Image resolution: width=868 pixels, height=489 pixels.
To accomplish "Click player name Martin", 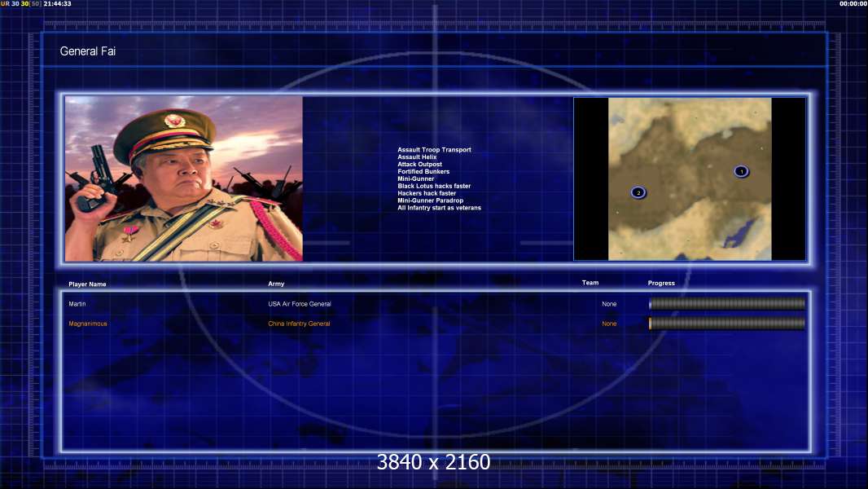I will [x=77, y=304].
